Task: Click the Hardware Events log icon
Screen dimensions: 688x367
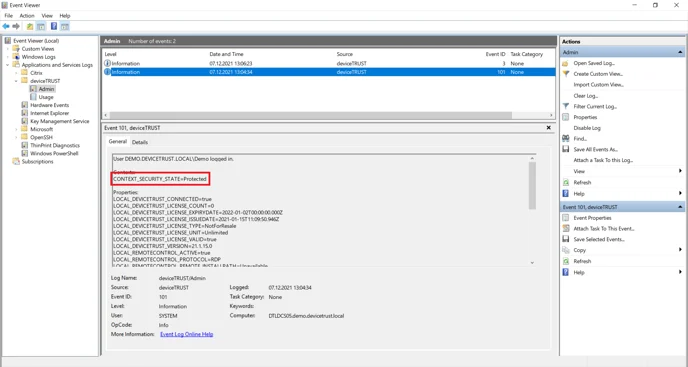Action: 25,105
